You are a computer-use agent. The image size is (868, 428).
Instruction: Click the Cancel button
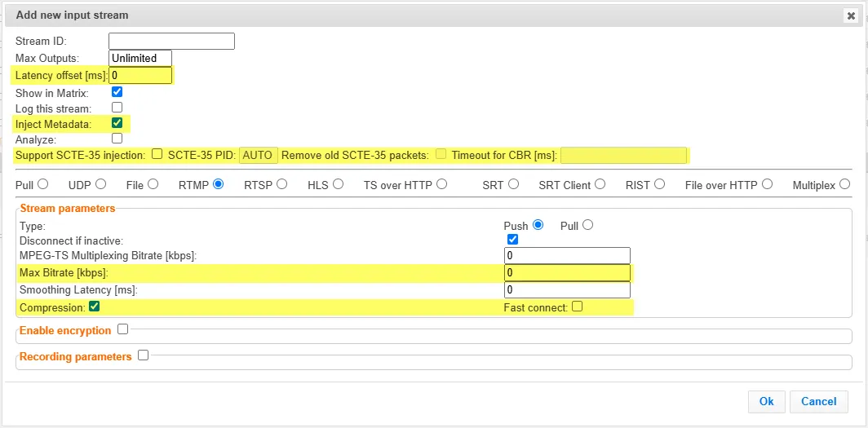819,401
